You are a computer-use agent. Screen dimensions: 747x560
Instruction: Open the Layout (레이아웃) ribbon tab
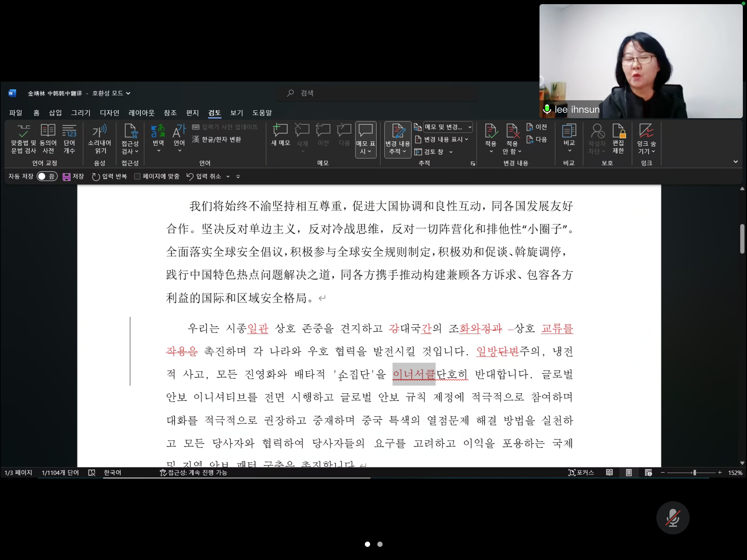141,113
